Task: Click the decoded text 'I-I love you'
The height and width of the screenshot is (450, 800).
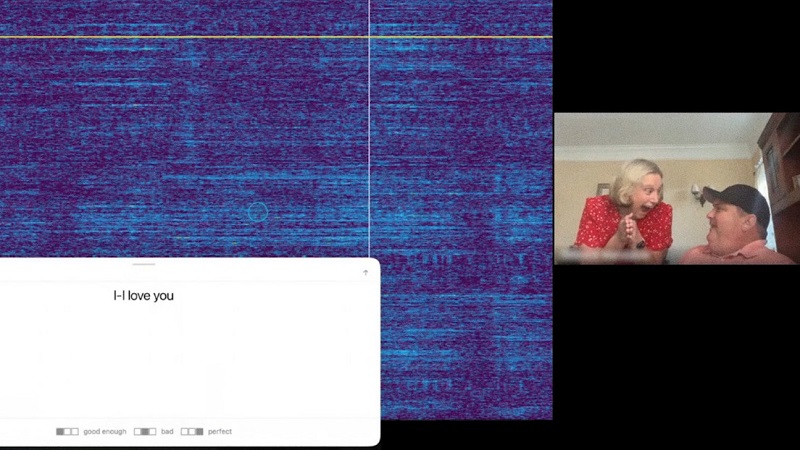Action: [x=143, y=296]
